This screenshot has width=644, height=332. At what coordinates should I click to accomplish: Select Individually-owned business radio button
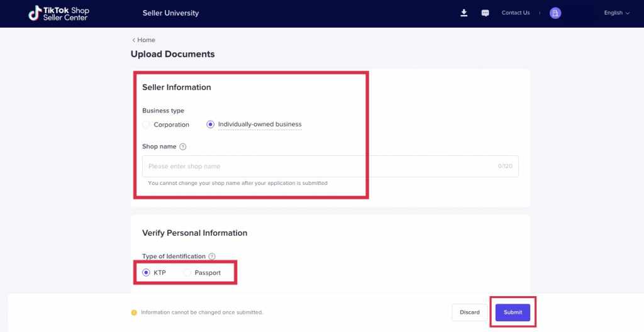(x=211, y=124)
